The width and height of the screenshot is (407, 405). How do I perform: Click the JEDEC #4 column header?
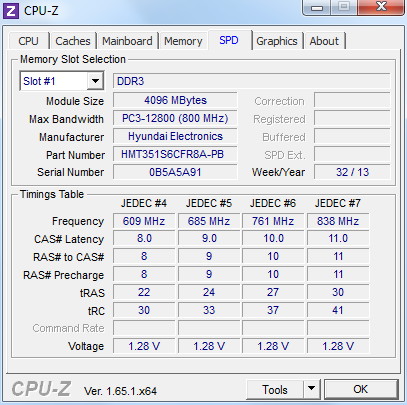144,203
